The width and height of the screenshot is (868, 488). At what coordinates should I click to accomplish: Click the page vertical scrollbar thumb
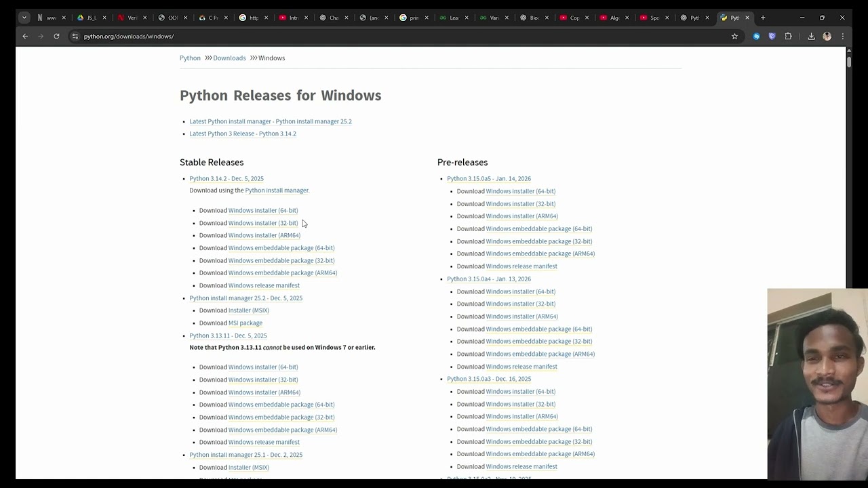[849, 61]
